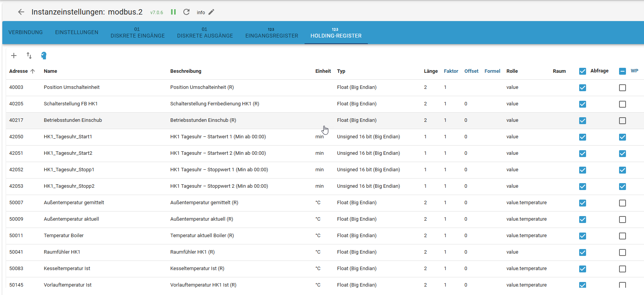The width and height of the screenshot is (644, 295).
Task: Click the sort addresses arrows icon
Action: pos(29,56)
